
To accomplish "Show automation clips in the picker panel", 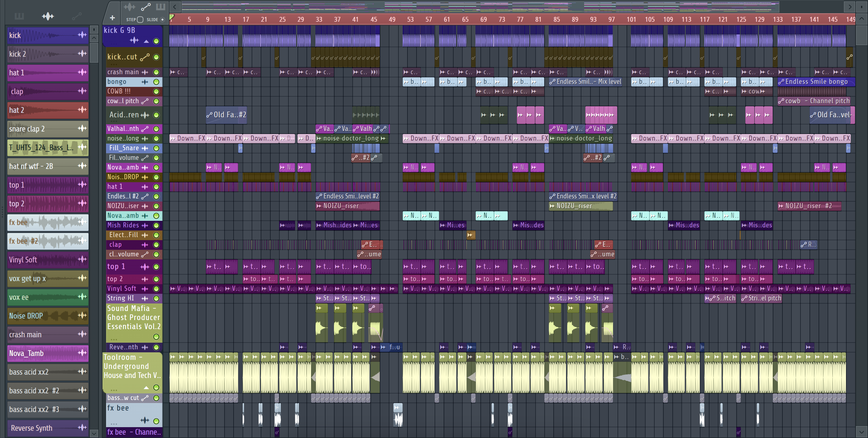I will 77,16.
